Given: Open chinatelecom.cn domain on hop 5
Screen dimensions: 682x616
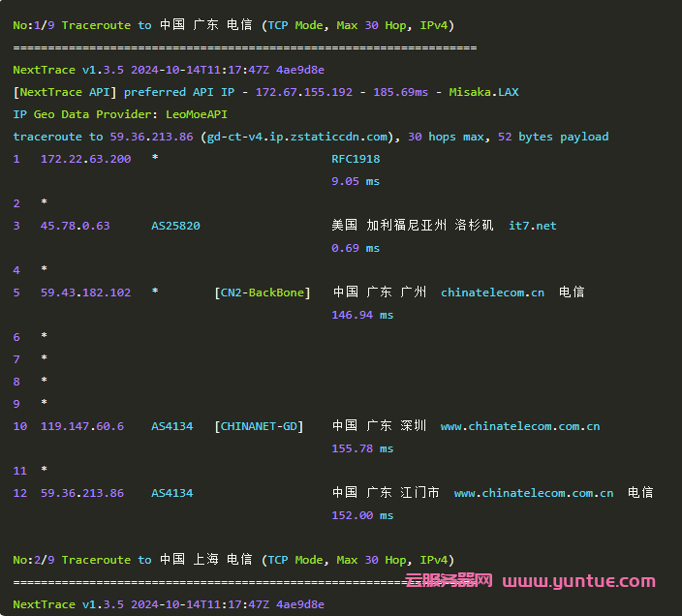Looking at the screenshot, I should coord(492,293).
